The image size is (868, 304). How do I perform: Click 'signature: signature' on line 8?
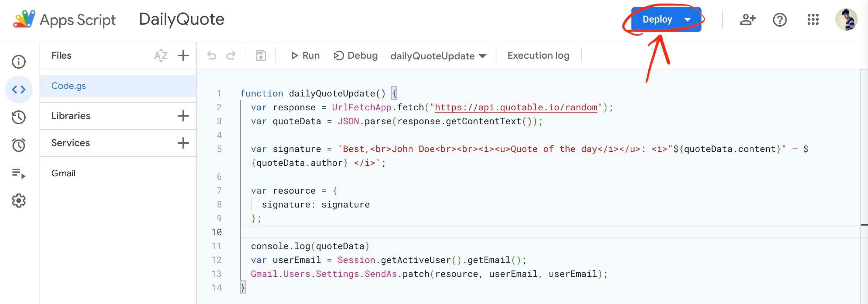point(316,204)
